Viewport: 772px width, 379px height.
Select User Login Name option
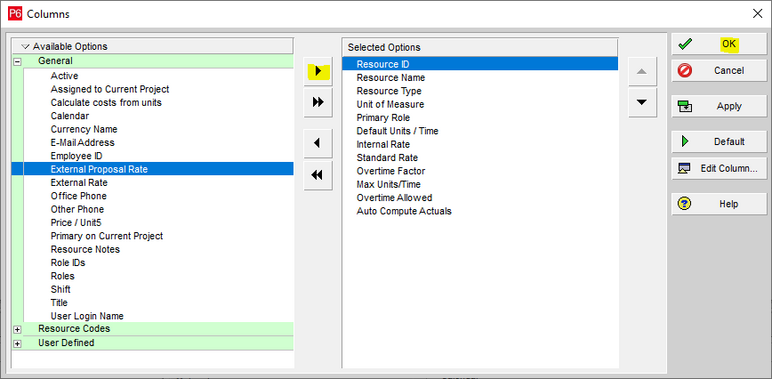point(87,316)
